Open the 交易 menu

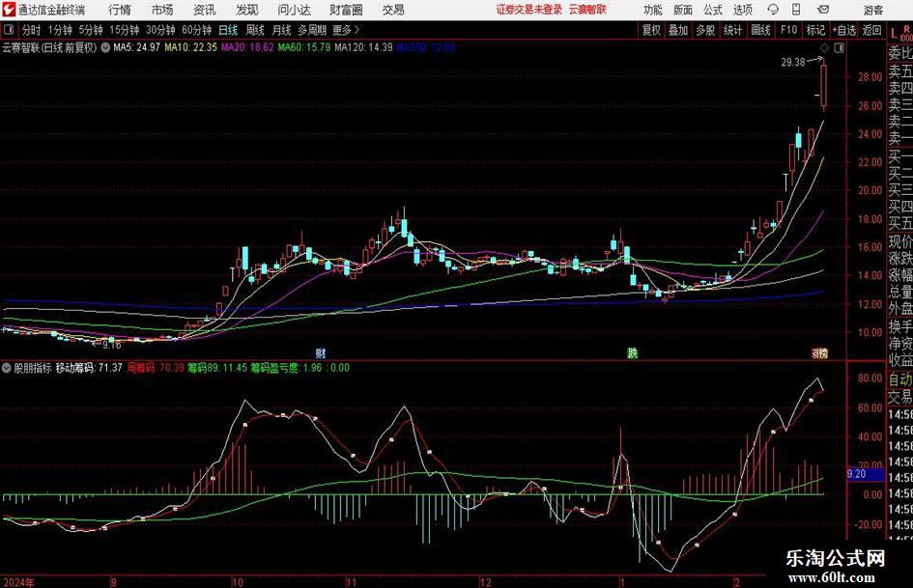tap(393, 10)
